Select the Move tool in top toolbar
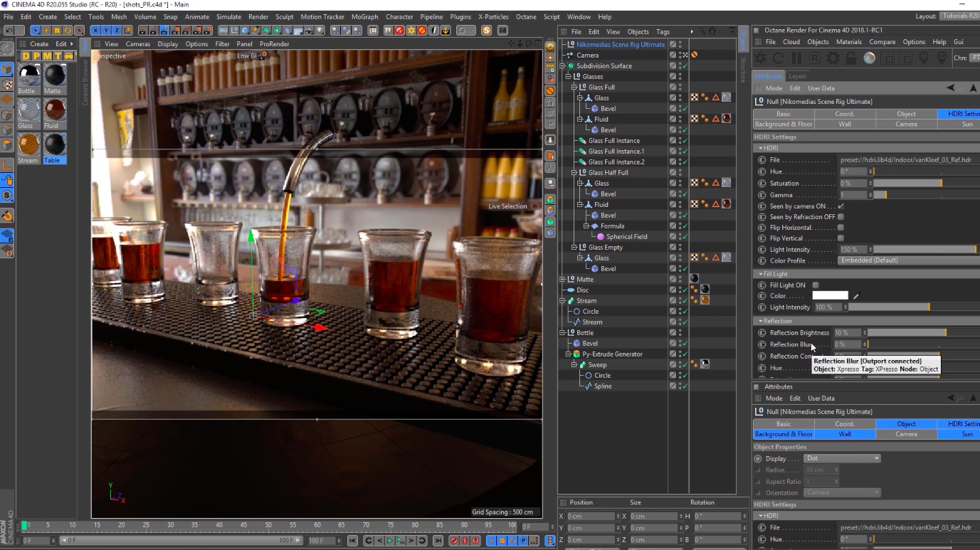980x550 pixels. tap(46, 31)
